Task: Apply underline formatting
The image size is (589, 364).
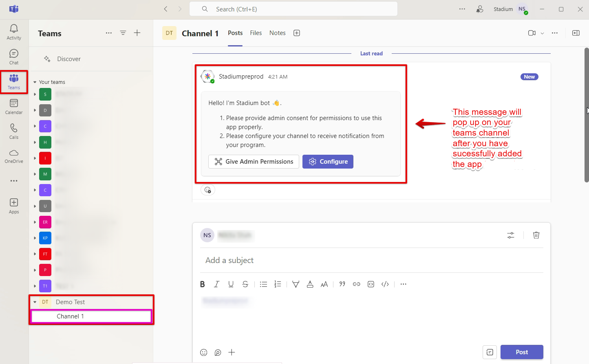Action: coord(231,284)
